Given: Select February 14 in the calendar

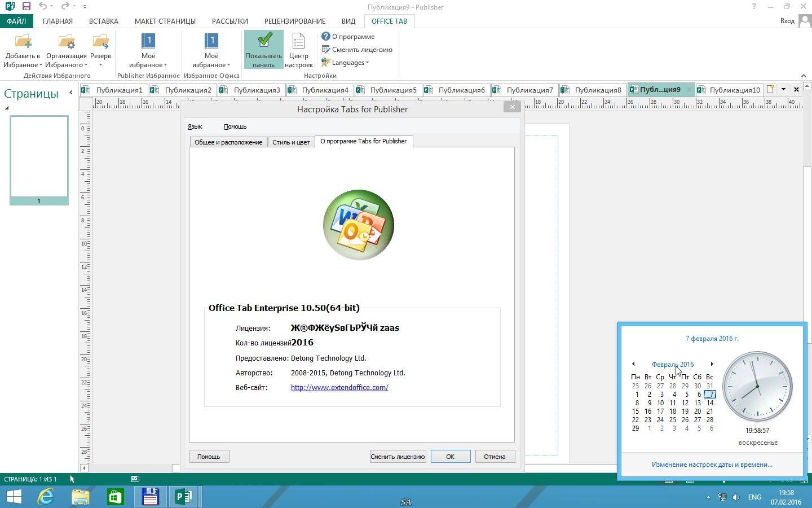Looking at the screenshot, I should click(x=710, y=403).
